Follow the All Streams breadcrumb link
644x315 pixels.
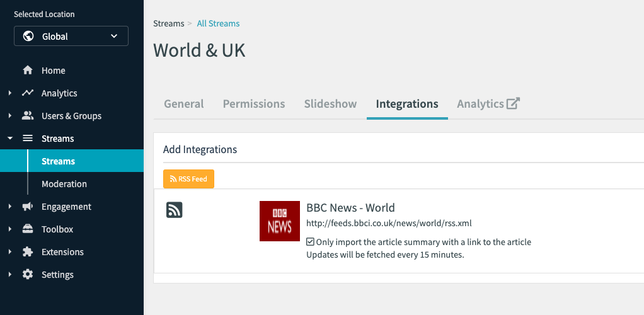pyautogui.click(x=218, y=23)
